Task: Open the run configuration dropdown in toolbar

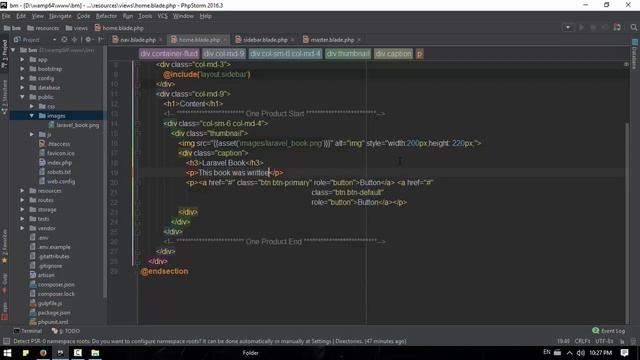Action: click(568, 27)
